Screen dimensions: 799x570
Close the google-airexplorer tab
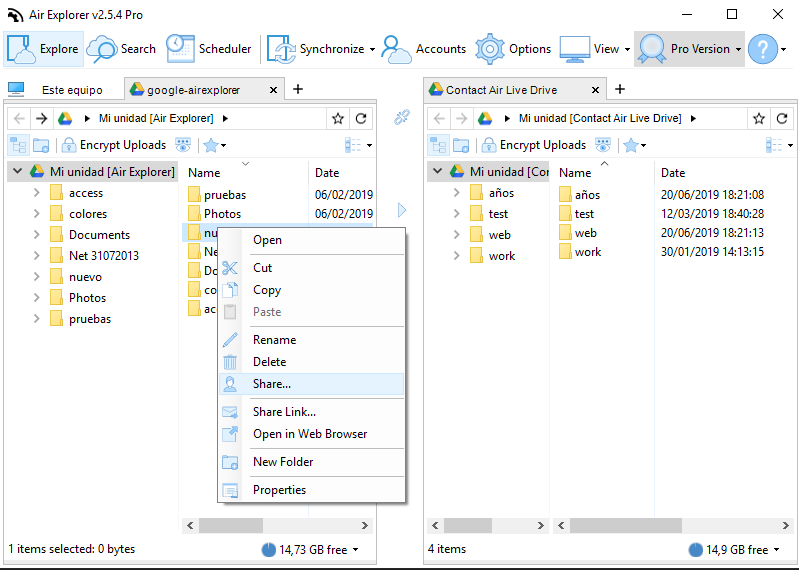(x=274, y=90)
